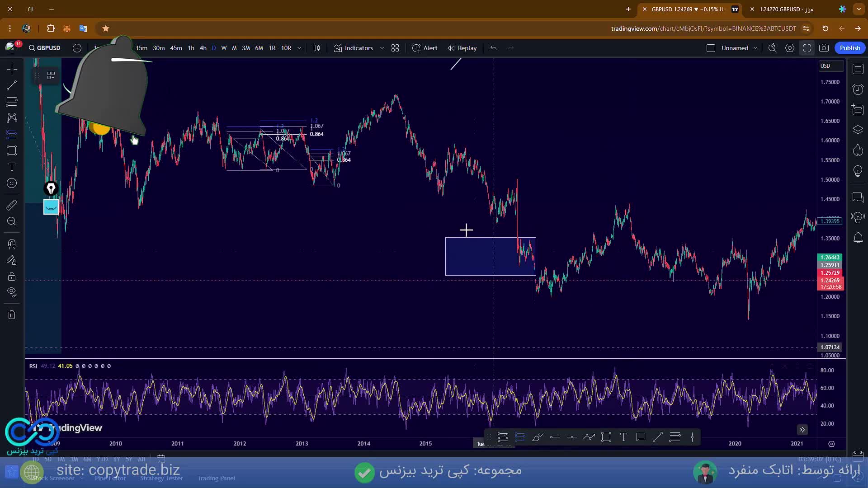The image size is (868, 488).
Task: Select the trend line drawing tool
Action: click(12, 85)
